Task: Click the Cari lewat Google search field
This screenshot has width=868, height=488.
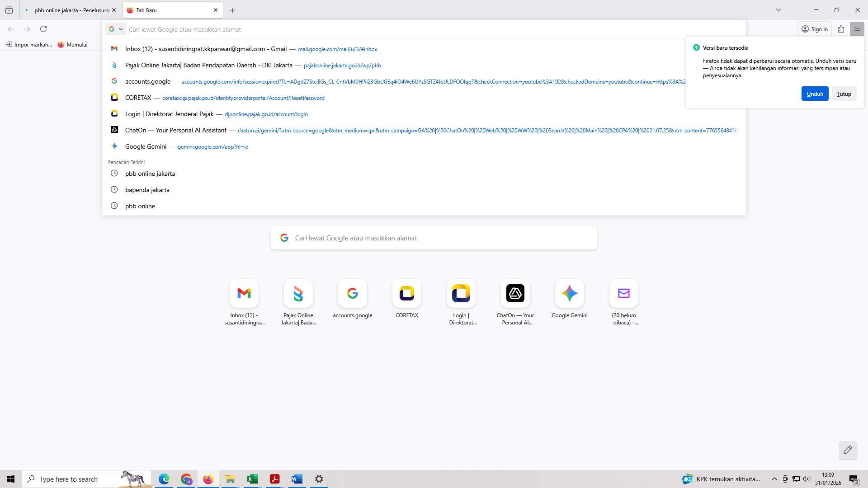Action: 434,238
